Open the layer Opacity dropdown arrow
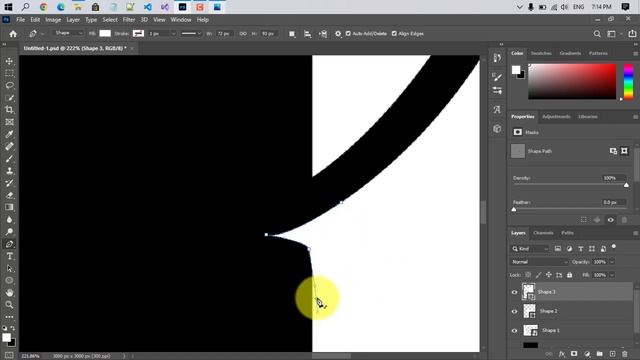Image resolution: width=640 pixels, height=360 pixels. [x=612, y=262]
